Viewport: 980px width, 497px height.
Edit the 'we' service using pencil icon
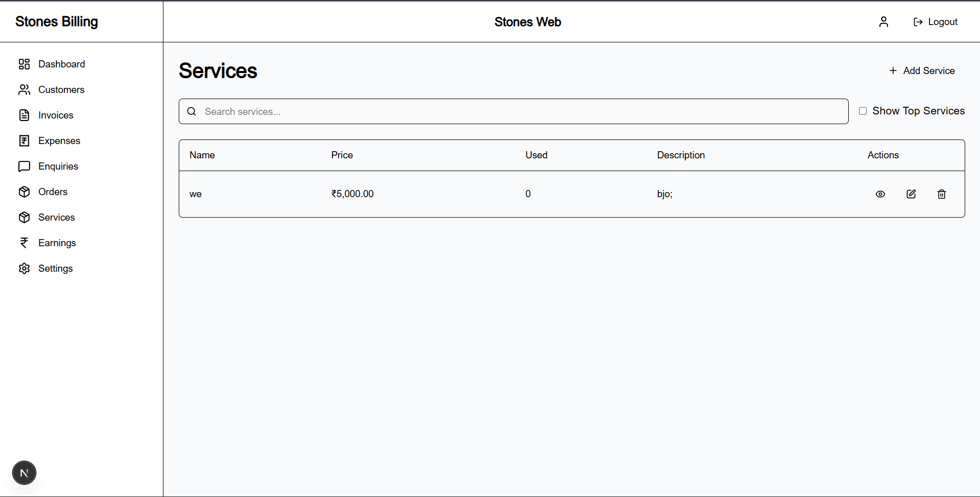[911, 194]
